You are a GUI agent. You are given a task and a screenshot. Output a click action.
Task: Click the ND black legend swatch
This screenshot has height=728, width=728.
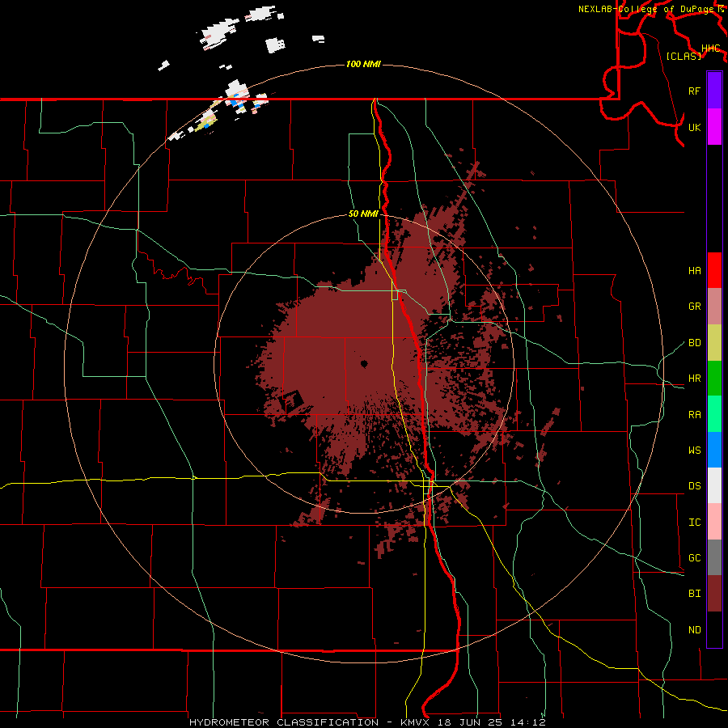(x=714, y=629)
